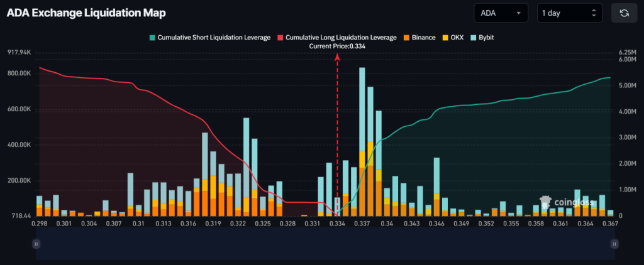644x265 pixels.
Task: Click the 0.298 x-axis label
Action: [40, 224]
